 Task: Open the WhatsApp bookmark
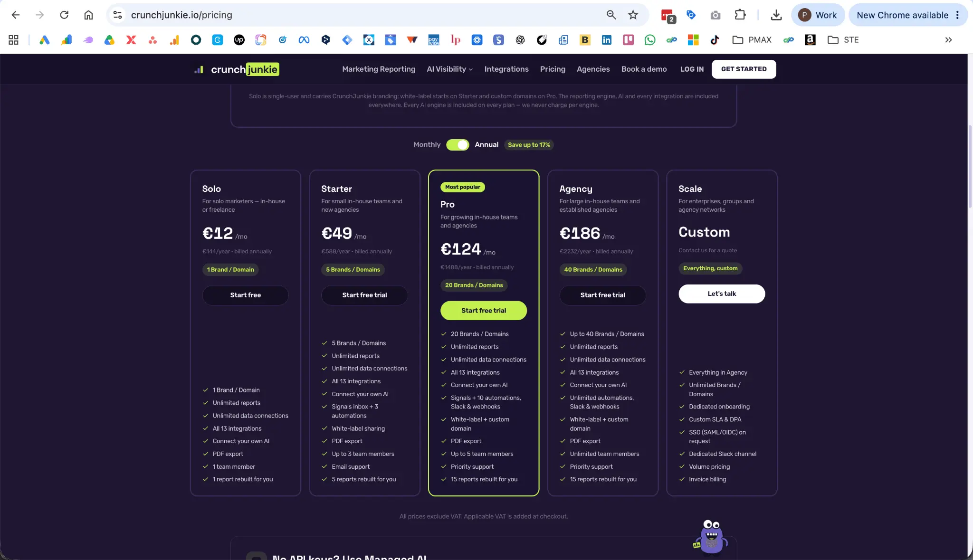[650, 40]
